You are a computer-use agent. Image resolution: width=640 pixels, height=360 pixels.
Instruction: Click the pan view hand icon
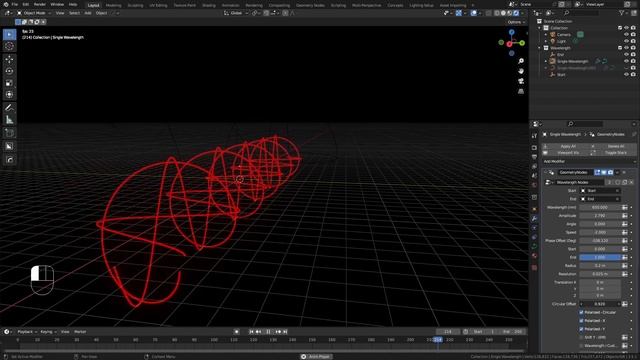point(521,71)
